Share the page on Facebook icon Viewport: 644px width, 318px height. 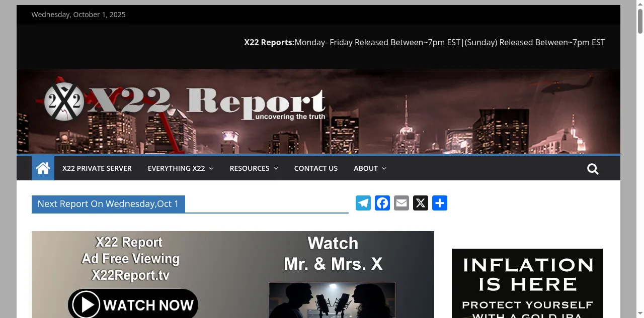[382, 203]
